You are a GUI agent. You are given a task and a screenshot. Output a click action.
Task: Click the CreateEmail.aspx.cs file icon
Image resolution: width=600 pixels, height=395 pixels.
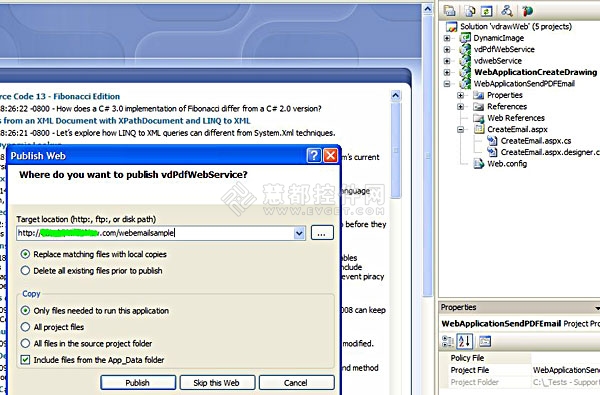pos(492,141)
